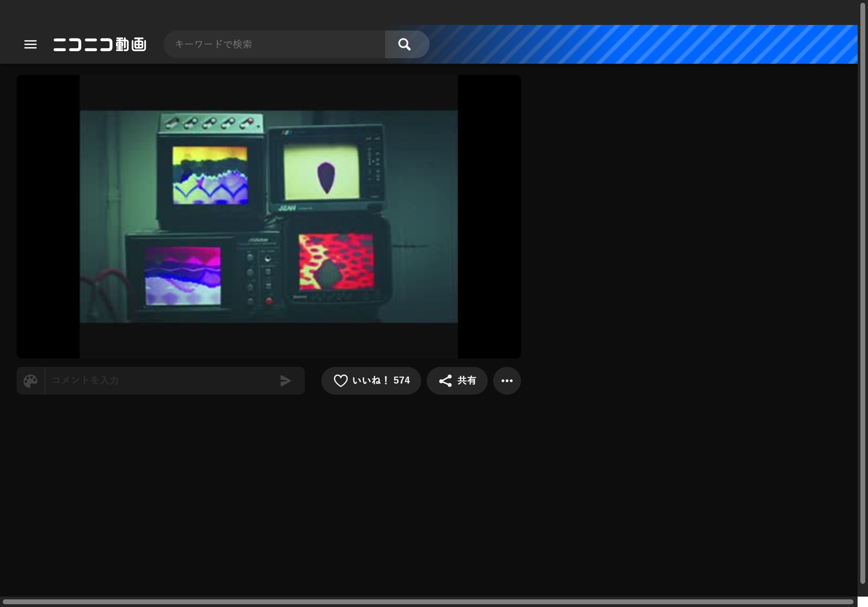Screen dimensions: 868x607
Task: Send comment with the arrow icon
Action: click(285, 380)
